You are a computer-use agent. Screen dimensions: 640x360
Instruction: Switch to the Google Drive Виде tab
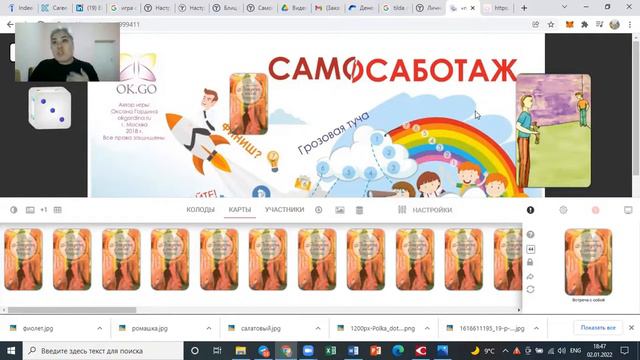click(x=293, y=8)
